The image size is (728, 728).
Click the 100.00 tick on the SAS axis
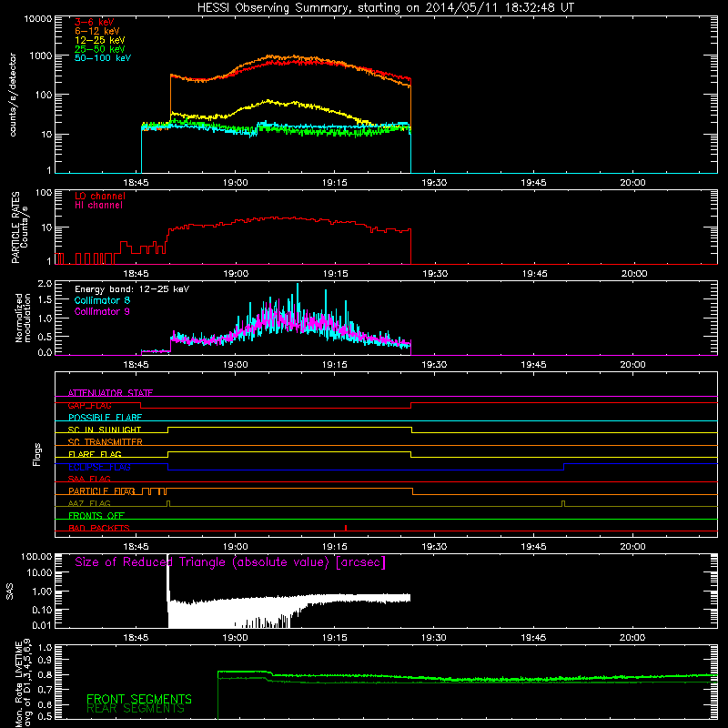click(x=36, y=557)
